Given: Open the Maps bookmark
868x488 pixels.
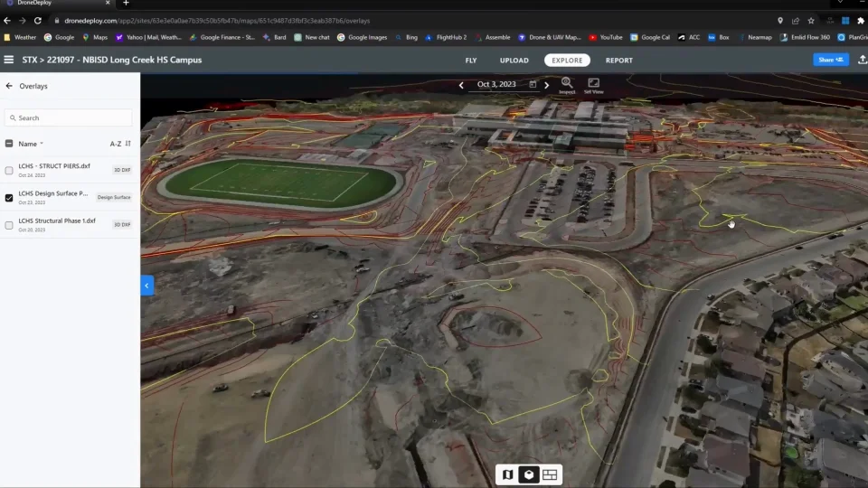Looking at the screenshot, I should (x=95, y=37).
